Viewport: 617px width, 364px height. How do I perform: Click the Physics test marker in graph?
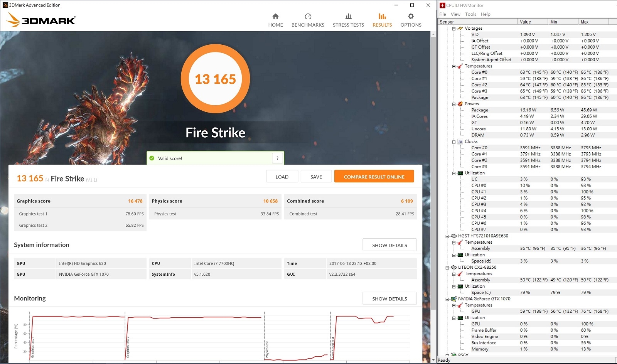267,349
